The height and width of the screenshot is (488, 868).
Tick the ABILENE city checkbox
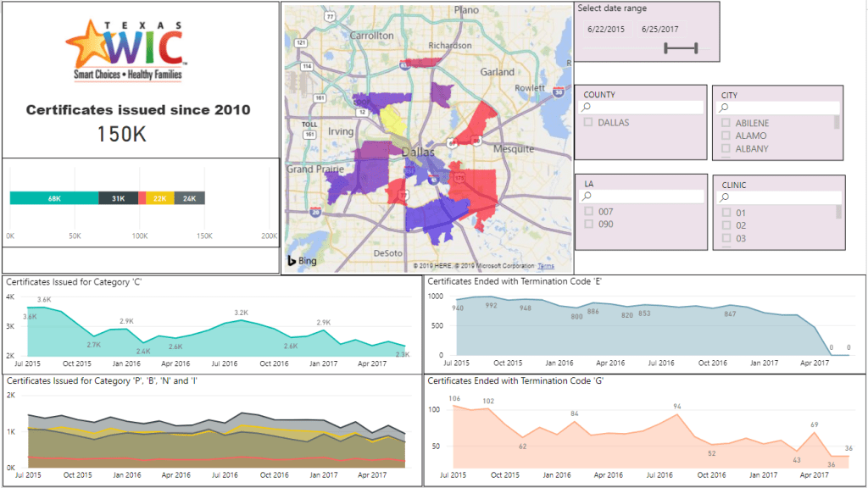(x=726, y=123)
